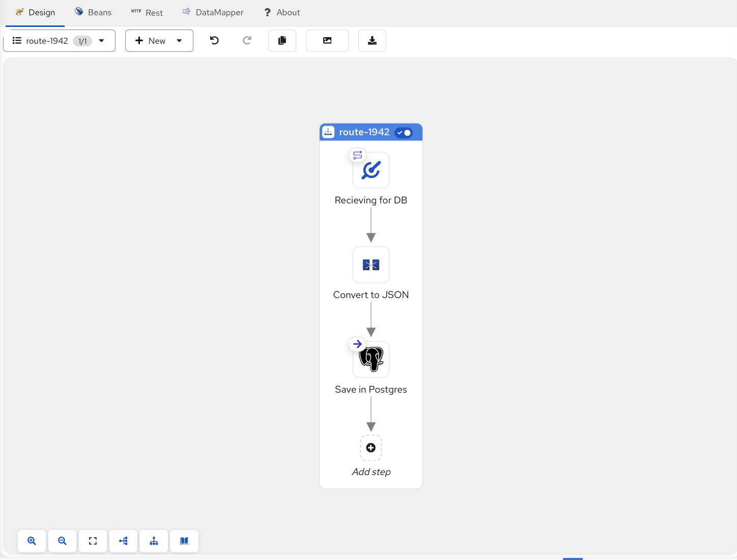This screenshot has height=560, width=737.
Task: Click the arrow badge on Save in Postgres
Action: click(x=357, y=344)
